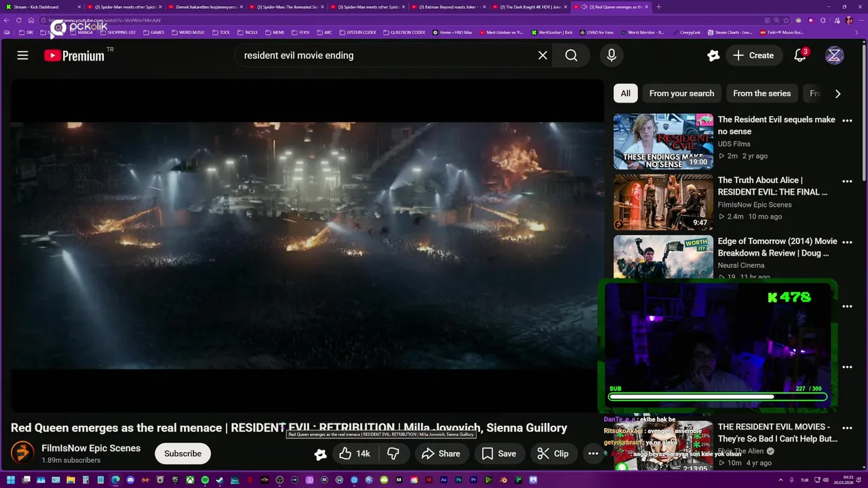Open options for The Truth About Alice video
This screenshot has height=488, width=868.
(847, 182)
